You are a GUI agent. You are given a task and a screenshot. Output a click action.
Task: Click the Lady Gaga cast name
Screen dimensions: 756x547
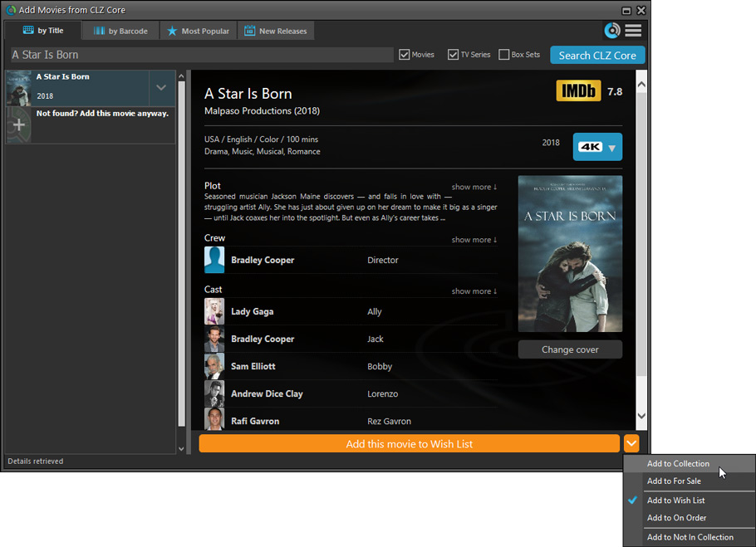[x=253, y=311]
